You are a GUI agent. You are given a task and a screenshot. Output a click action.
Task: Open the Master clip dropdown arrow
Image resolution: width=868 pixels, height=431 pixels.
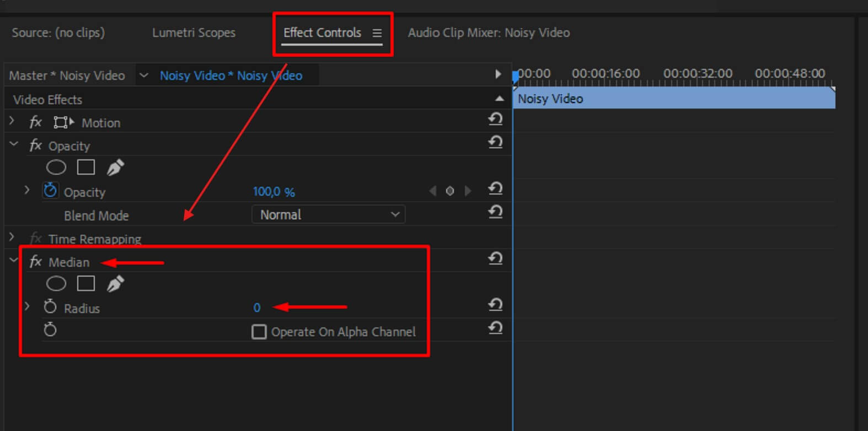tap(144, 76)
